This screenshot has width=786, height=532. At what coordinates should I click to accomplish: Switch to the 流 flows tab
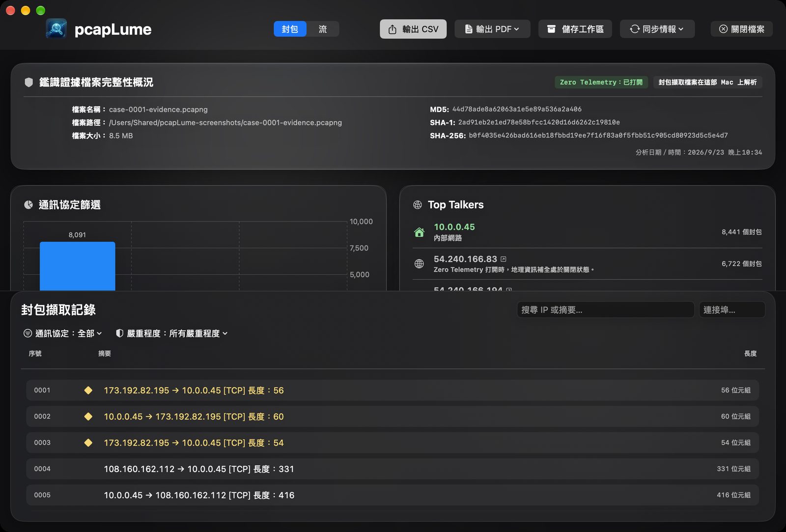coord(323,29)
